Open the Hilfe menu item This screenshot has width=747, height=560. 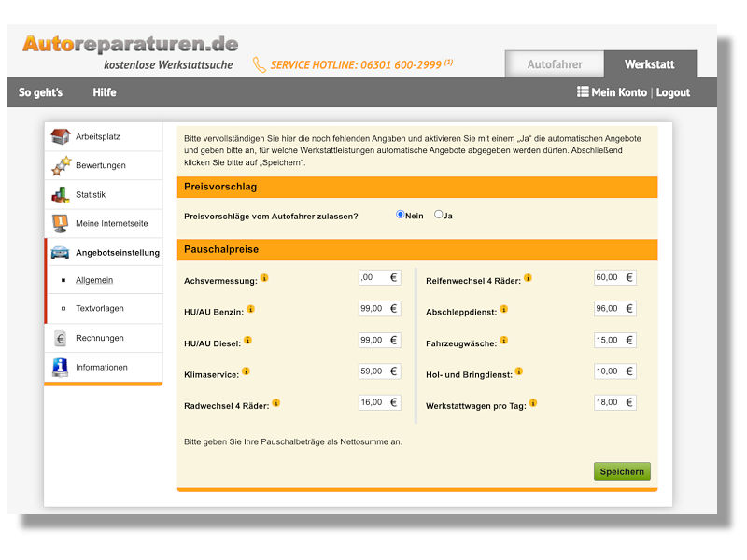(105, 92)
